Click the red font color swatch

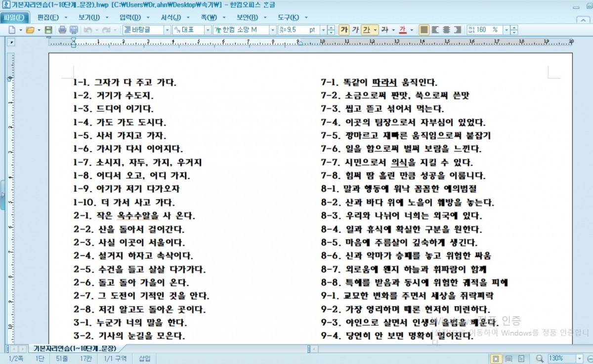[x=402, y=30]
